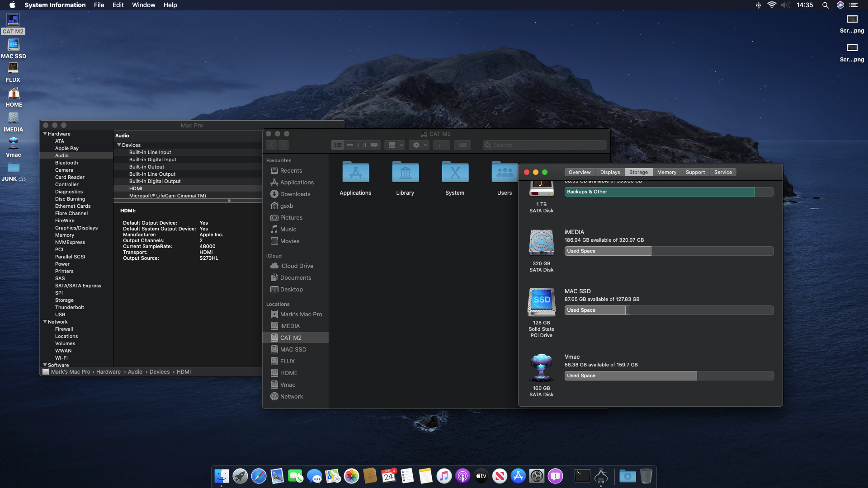Click the MAC SSD drive icon in Storage
This screenshot has height=488, width=868.
point(541,302)
